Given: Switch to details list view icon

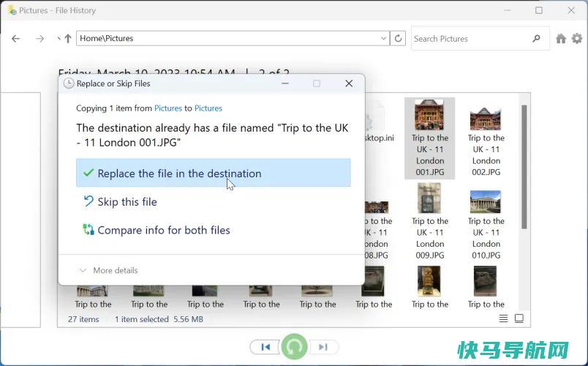Looking at the screenshot, I should [504, 318].
